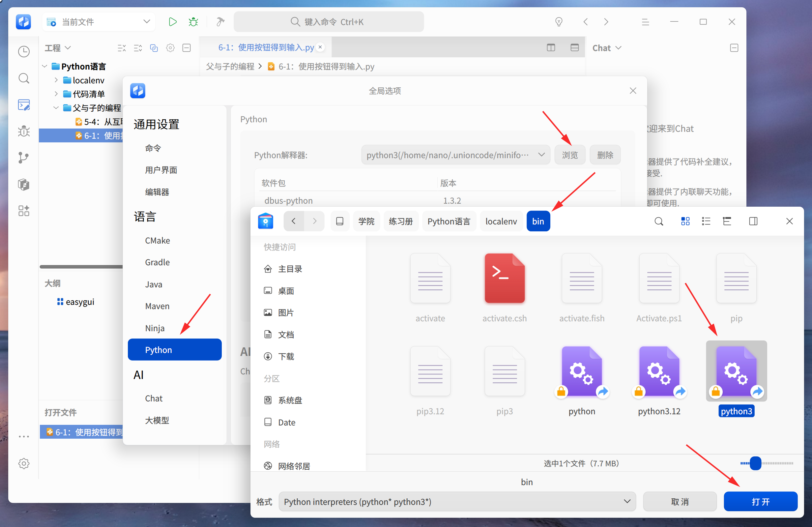812x527 pixels.
Task: Switch to the 6-1 editor tab
Action: click(266, 47)
